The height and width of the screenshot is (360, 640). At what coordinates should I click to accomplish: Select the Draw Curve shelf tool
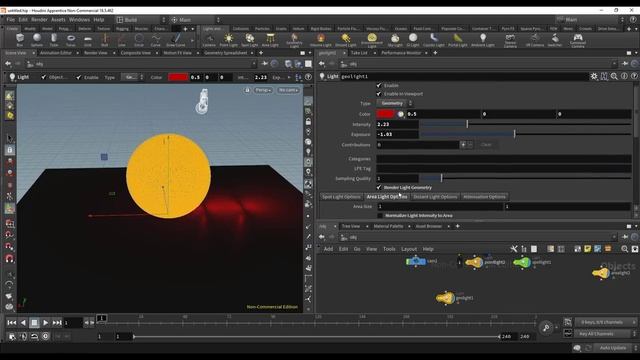[176, 40]
